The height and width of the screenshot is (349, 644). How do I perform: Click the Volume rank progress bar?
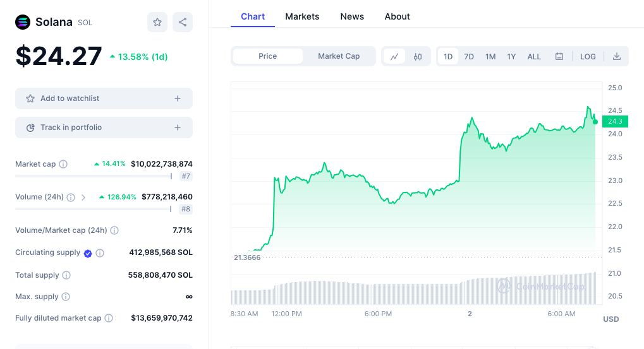[94, 209]
